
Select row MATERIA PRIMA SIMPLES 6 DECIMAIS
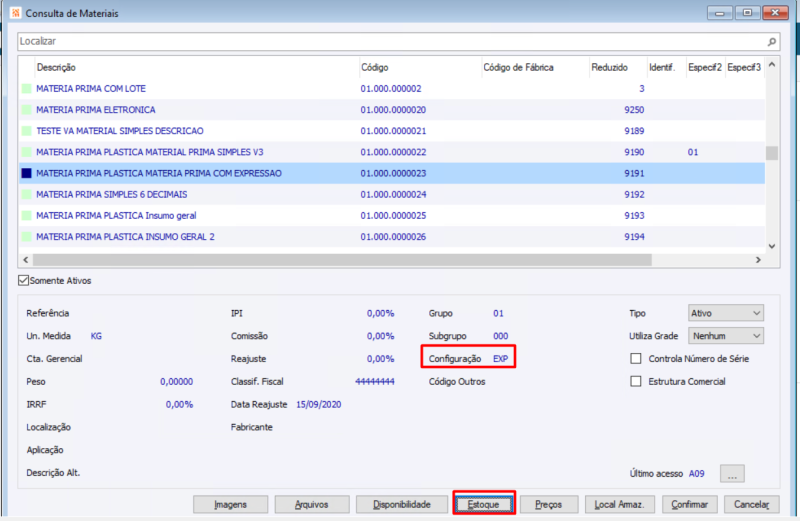[x=392, y=194]
